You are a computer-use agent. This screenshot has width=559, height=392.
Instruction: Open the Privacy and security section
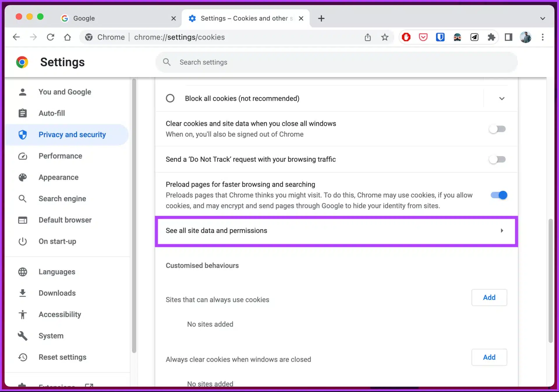point(72,135)
